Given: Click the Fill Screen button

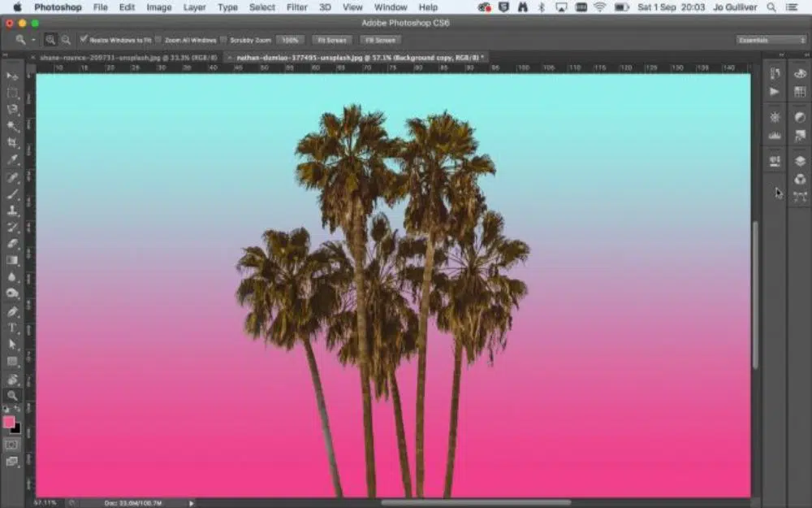Looking at the screenshot, I should click(380, 39).
